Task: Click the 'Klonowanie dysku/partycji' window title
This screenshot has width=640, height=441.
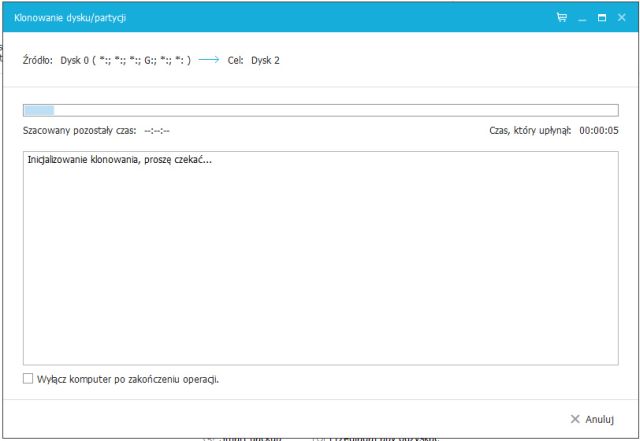Action: tap(70, 17)
